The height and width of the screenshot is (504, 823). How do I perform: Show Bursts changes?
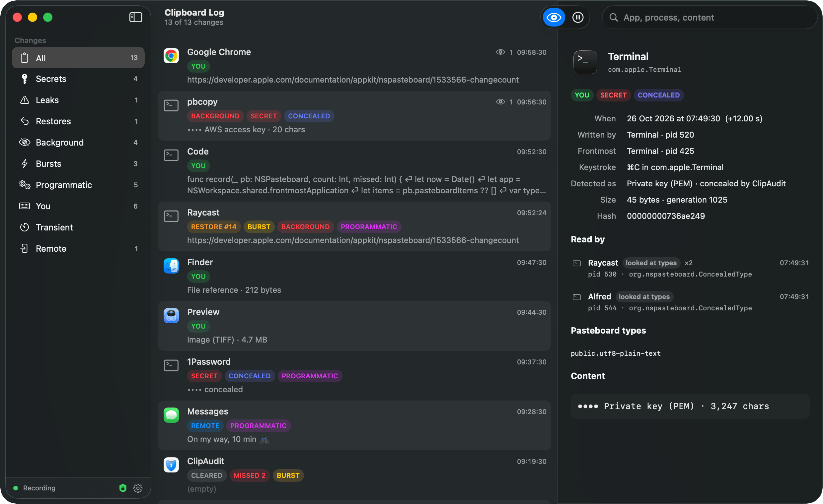[x=78, y=163]
